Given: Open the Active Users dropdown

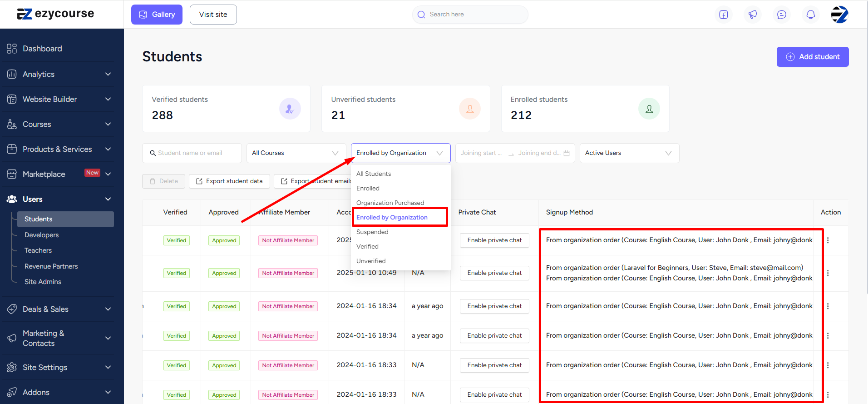Looking at the screenshot, I should click(x=629, y=153).
